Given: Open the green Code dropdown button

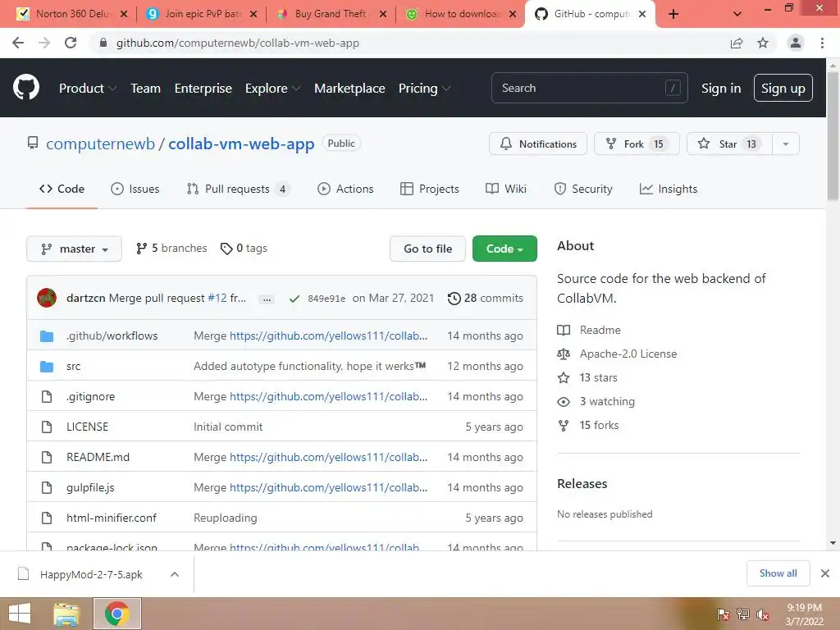Looking at the screenshot, I should click(x=504, y=249).
